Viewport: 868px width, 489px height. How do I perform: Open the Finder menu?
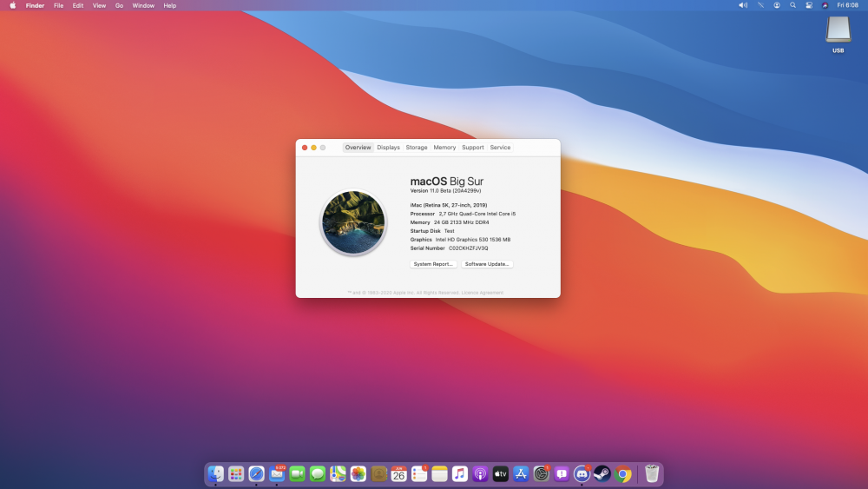coord(35,5)
